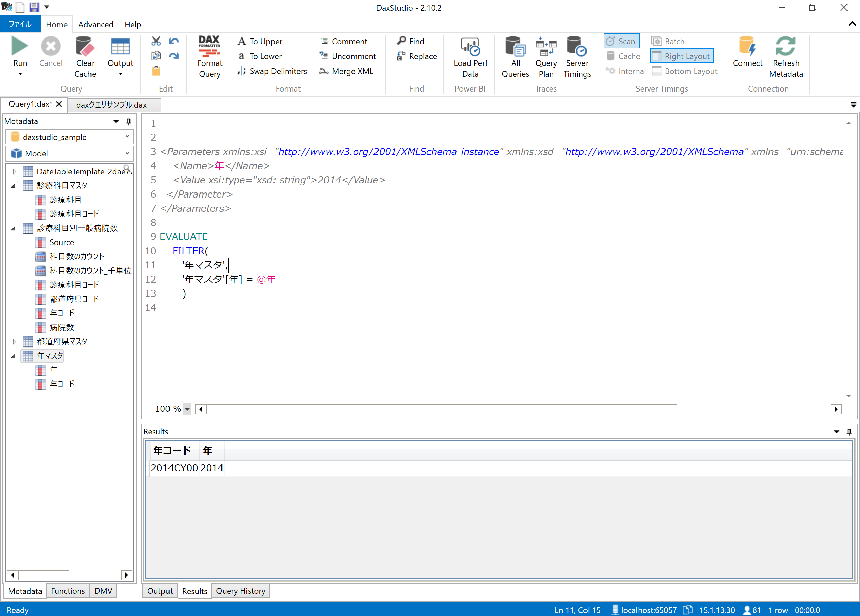
Task: Click the Query Plan trace icon
Action: [546, 47]
